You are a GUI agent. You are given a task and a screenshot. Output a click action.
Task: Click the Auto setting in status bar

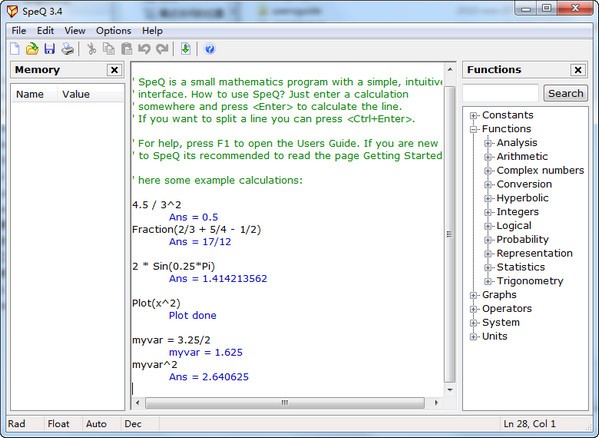[x=96, y=424]
